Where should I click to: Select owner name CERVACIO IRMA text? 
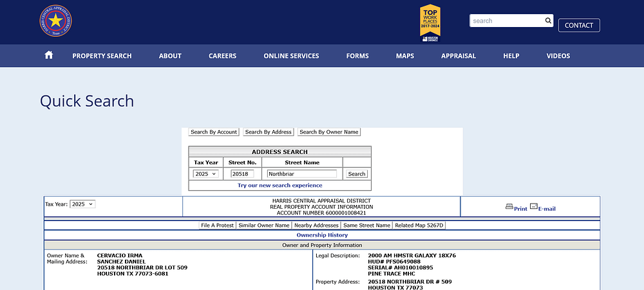click(120, 255)
